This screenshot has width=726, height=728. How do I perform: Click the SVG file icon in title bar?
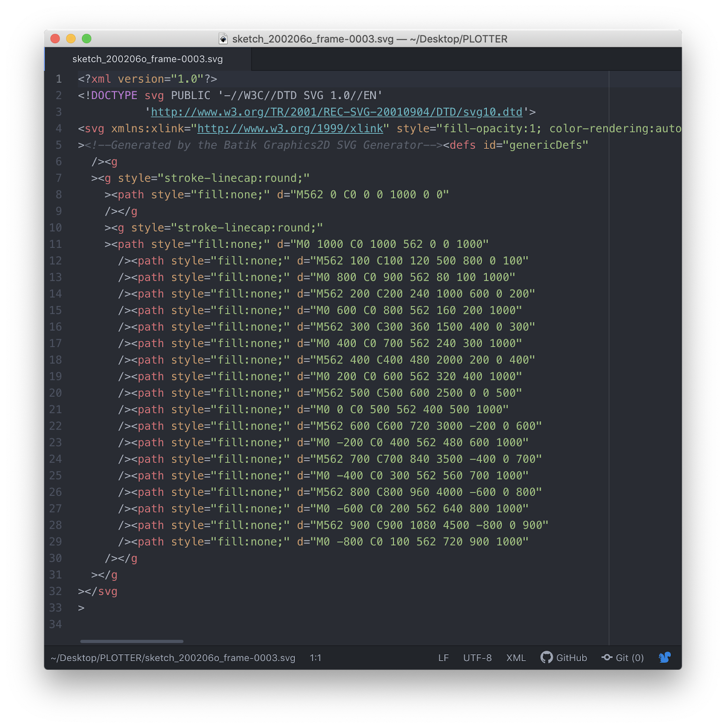(223, 39)
